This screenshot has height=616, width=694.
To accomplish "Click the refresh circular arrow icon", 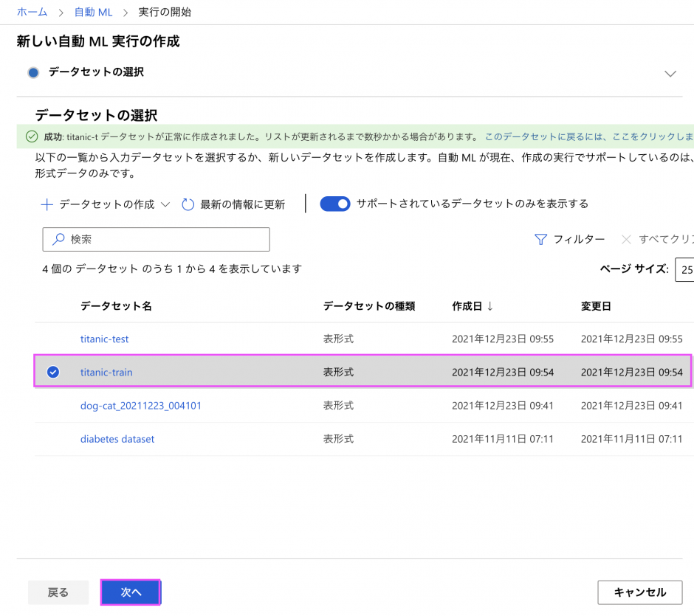I will tap(188, 204).
